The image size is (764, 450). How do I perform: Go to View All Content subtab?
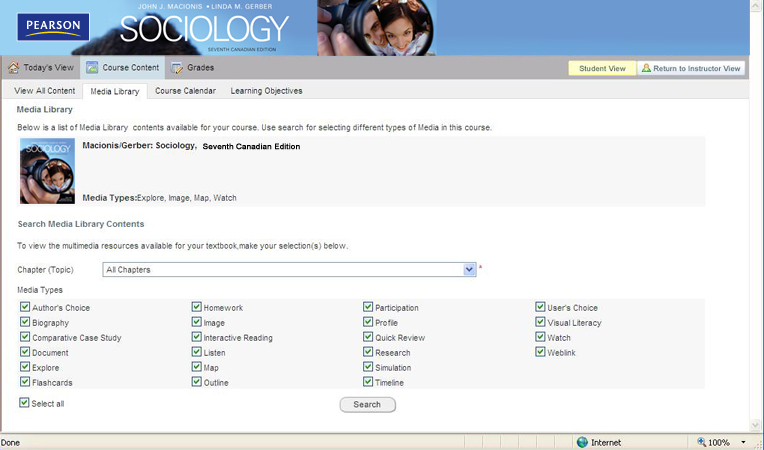click(44, 91)
